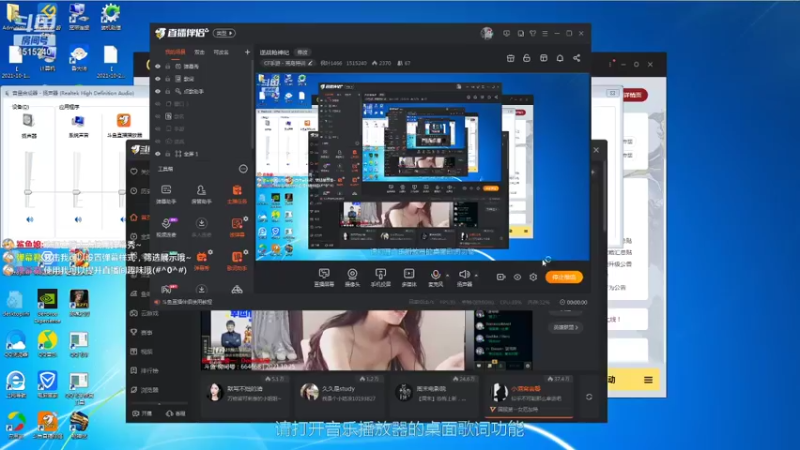Expand speaker options arrow
Viewport: 800px width, 450px height.
tap(477, 276)
